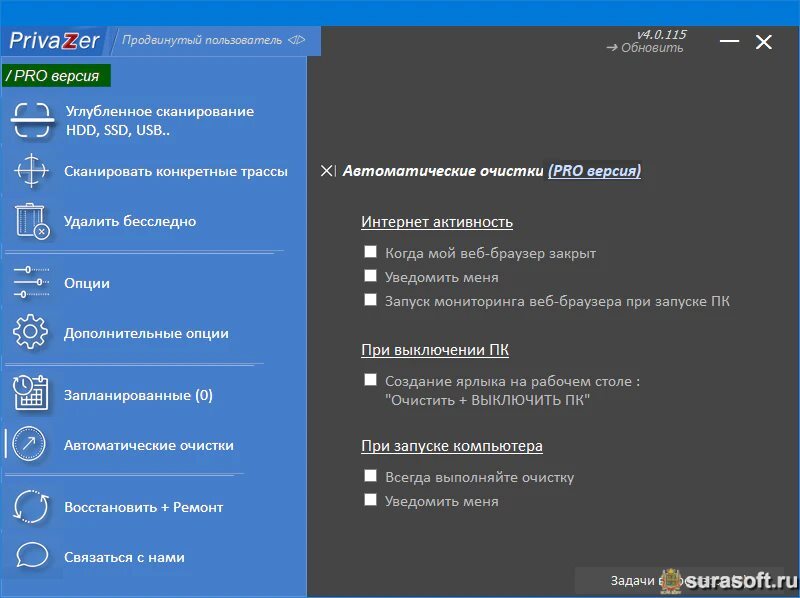Check Создание ярлыка на рабочем столе option
Viewport: 800px width, 598px height.
point(370,380)
